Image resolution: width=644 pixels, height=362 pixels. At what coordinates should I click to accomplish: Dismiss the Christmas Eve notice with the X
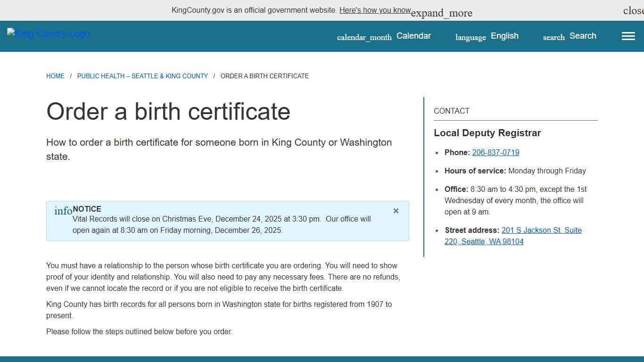(396, 211)
